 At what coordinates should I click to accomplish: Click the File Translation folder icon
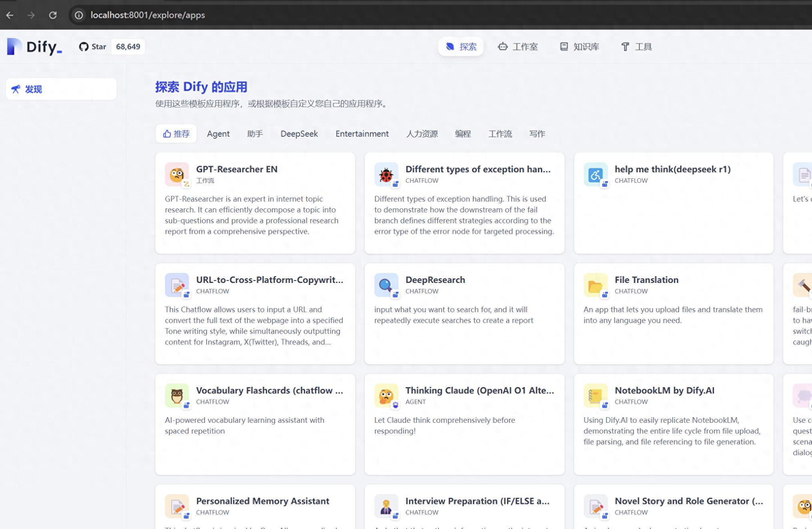point(595,285)
